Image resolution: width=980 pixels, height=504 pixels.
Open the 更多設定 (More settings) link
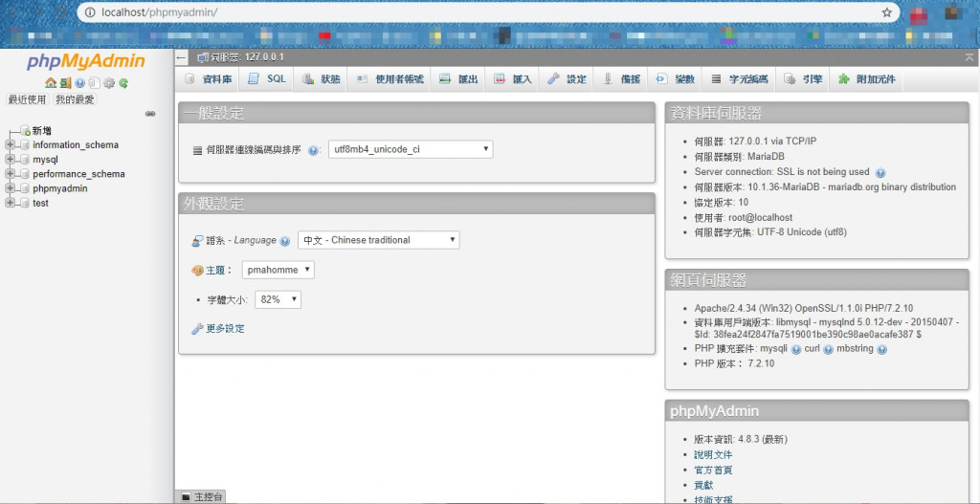click(226, 328)
